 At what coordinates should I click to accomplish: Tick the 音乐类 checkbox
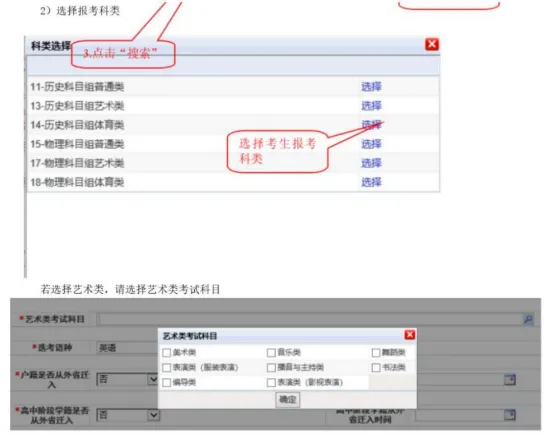pos(271,352)
